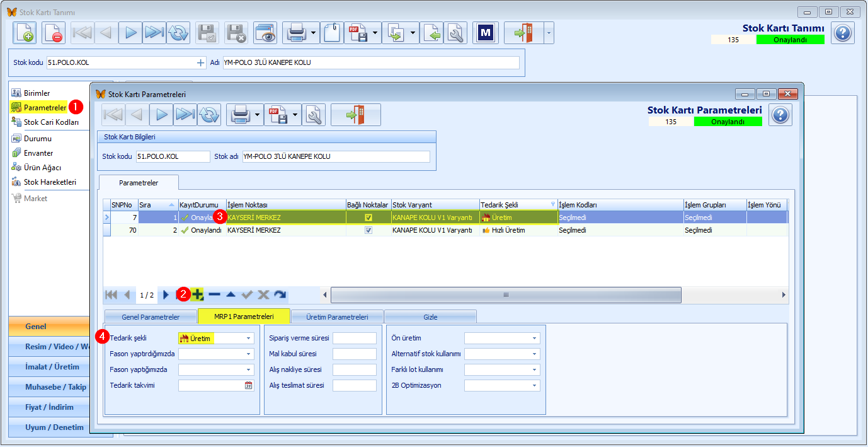Select the Gizle tab
This screenshot has height=447, width=868.
tap(430, 316)
